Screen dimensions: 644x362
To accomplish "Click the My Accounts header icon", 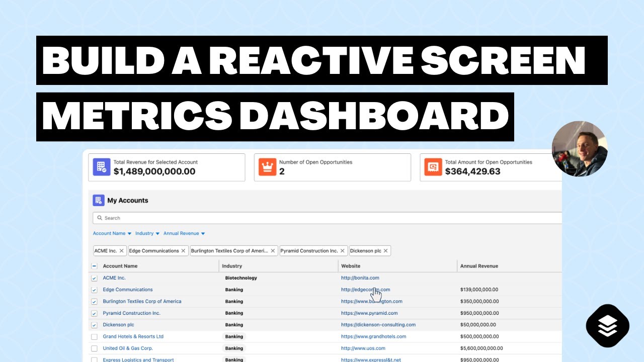I will (99, 200).
